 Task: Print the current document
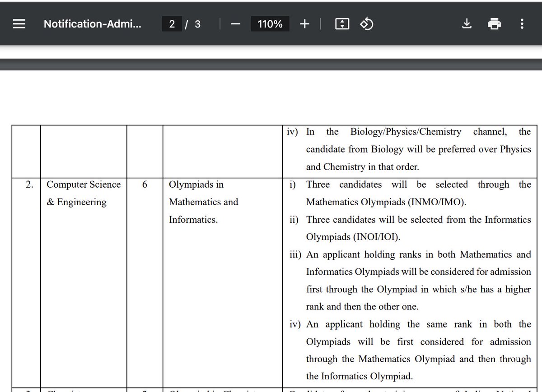click(x=494, y=23)
